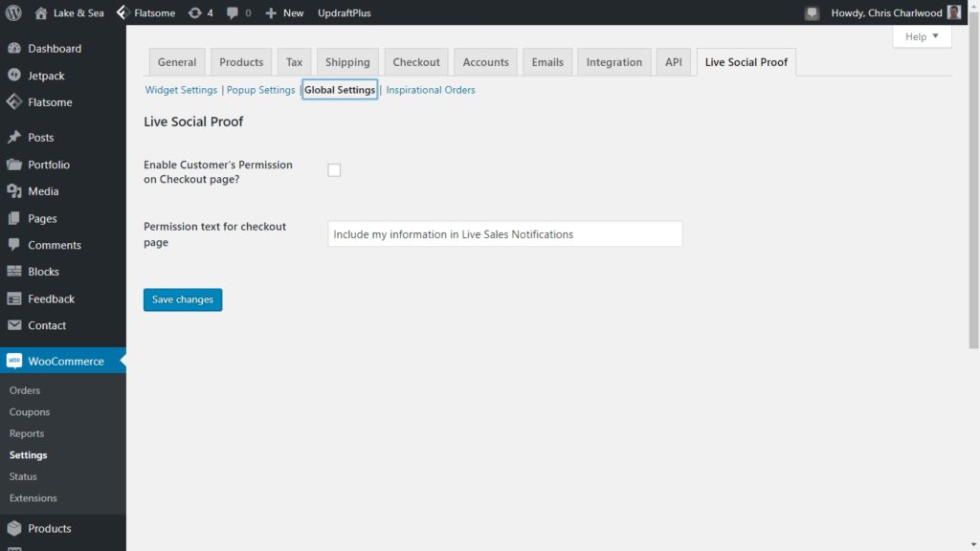Go to Reports under WooCommerce
Image resolution: width=980 pixels, height=551 pixels.
point(27,433)
